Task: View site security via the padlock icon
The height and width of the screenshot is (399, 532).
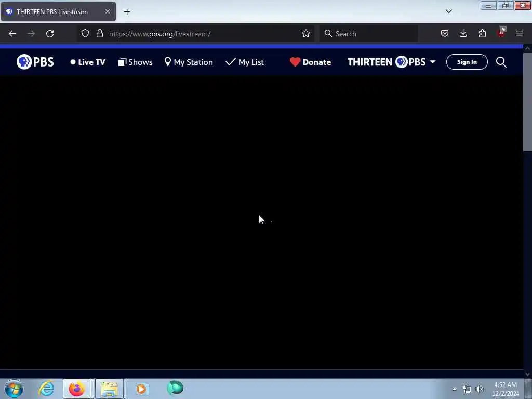Action: tap(99, 34)
